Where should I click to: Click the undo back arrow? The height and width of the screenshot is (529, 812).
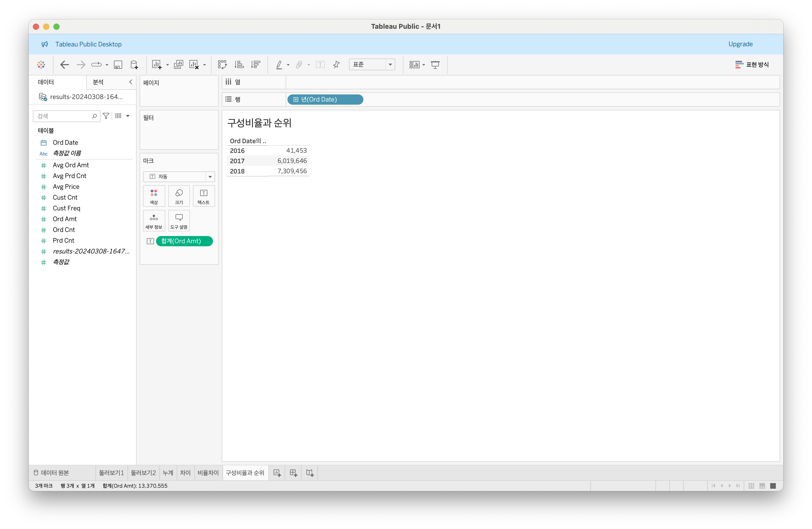[64, 64]
